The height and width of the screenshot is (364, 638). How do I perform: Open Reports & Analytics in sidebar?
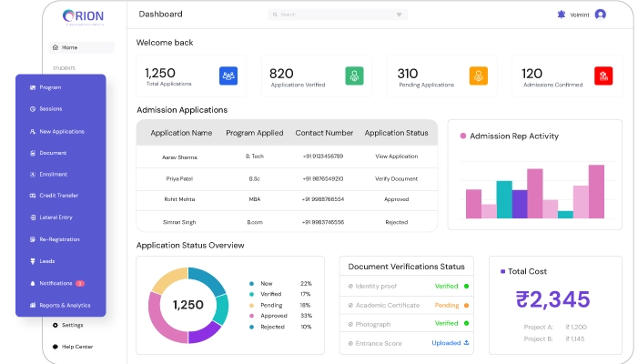64,306
